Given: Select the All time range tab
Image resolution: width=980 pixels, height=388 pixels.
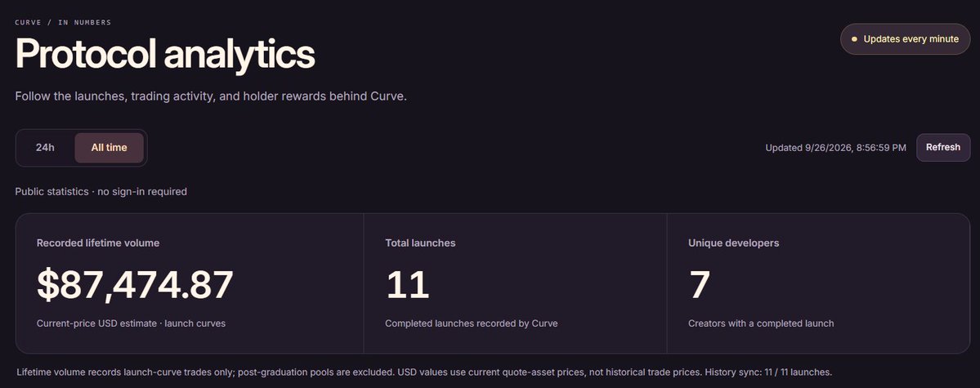Looking at the screenshot, I should click(x=109, y=148).
